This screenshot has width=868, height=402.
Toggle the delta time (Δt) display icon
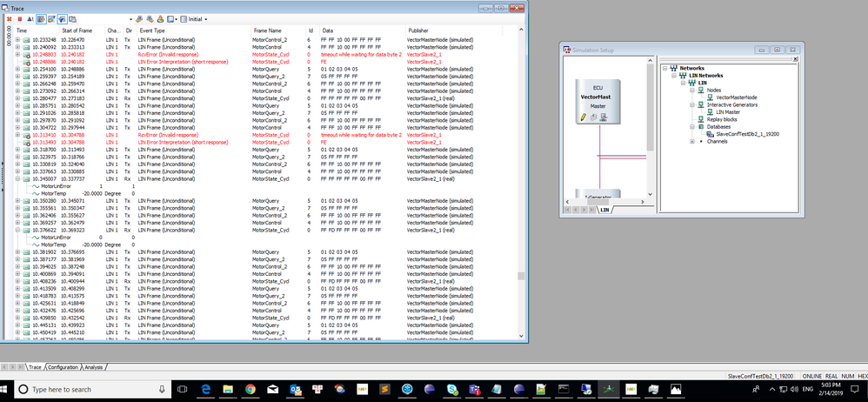[x=30, y=19]
